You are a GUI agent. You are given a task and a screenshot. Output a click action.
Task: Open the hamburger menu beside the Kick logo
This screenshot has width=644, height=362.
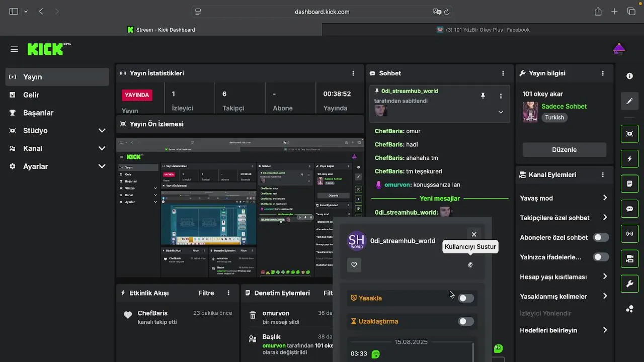coord(14,49)
